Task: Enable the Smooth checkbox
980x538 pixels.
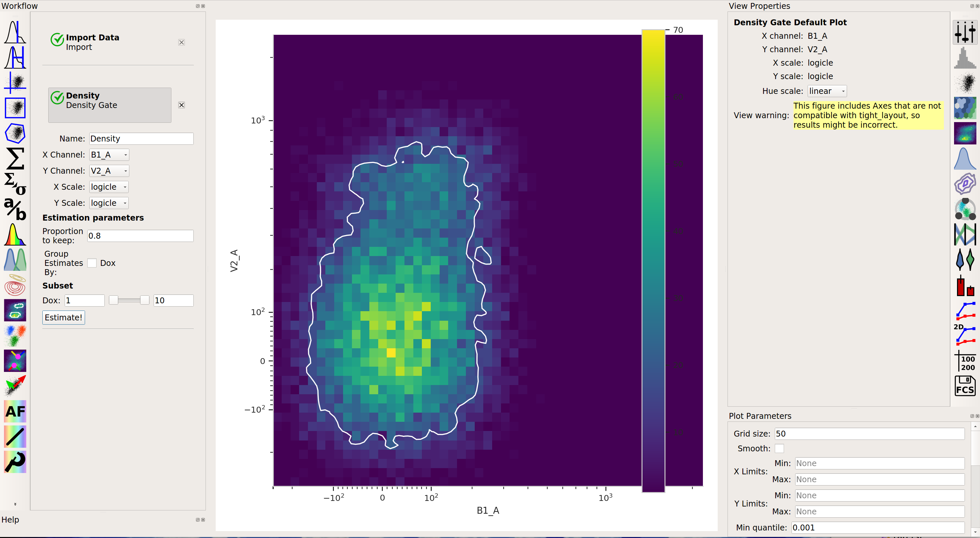Action: coord(779,448)
